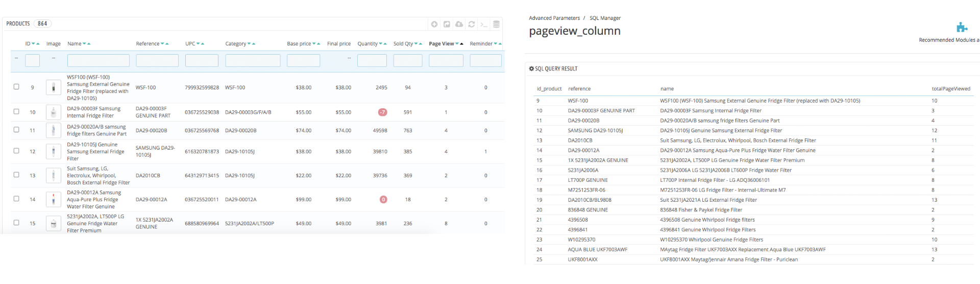The width and height of the screenshot is (980, 284).
Task: Sort Base price descending arrow
Action: pyautogui.click(x=314, y=44)
